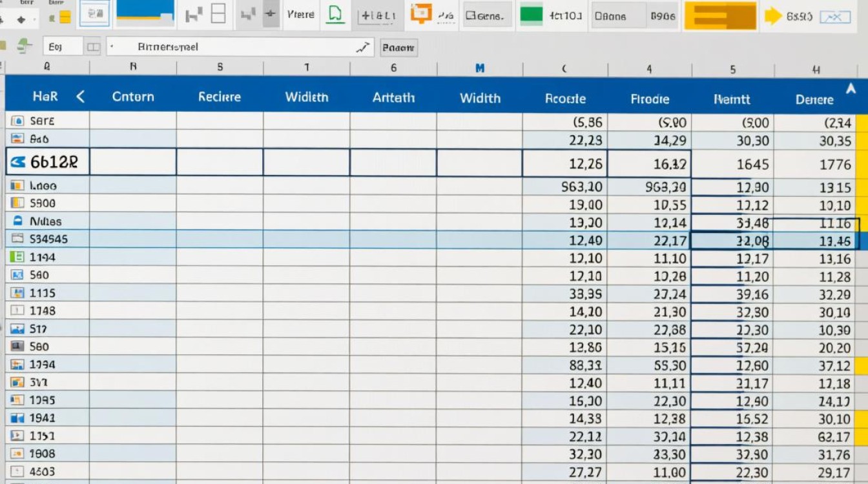
Task: Select the Widieth column header
Action: click(307, 97)
